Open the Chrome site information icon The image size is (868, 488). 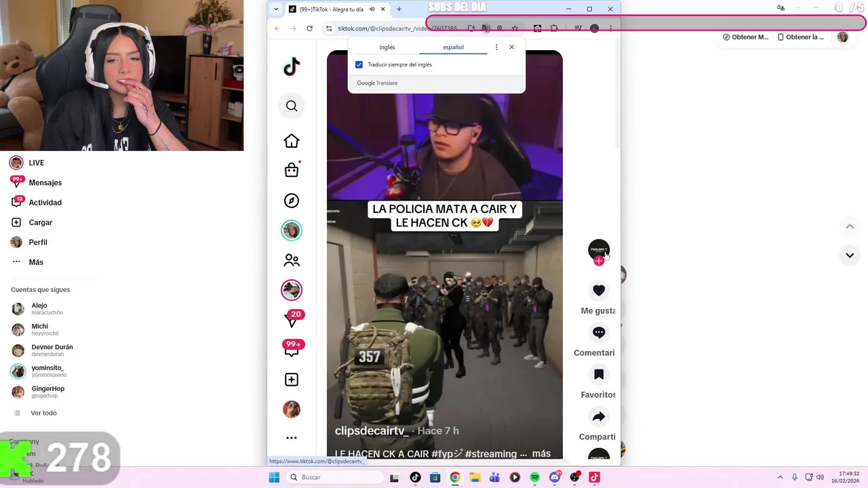[x=329, y=28]
